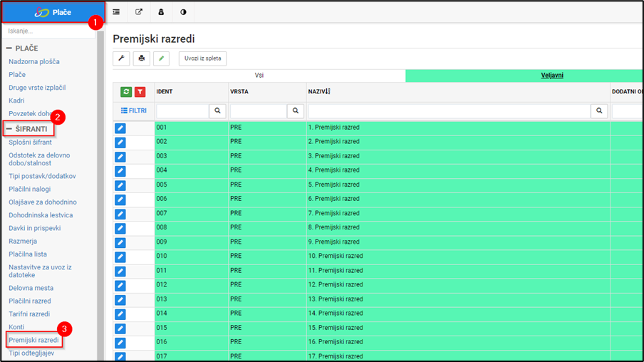Edit row 005 using its pencil icon

tap(120, 185)
